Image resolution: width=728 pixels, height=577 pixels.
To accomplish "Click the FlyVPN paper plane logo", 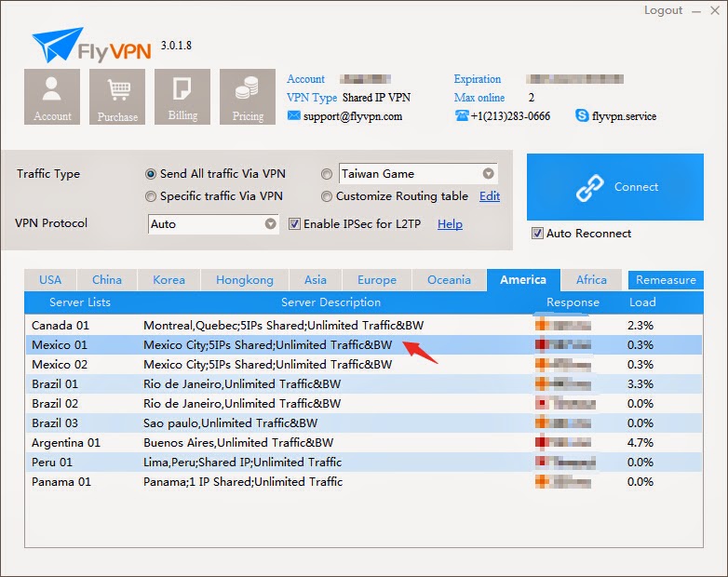I will point(57,45).
